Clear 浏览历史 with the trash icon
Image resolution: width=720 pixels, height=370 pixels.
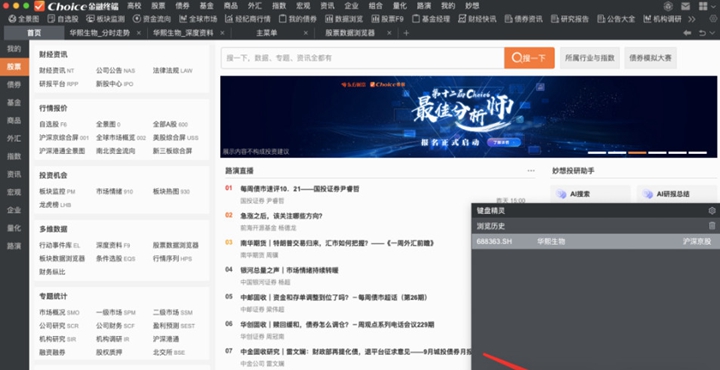tap(712, 226)
